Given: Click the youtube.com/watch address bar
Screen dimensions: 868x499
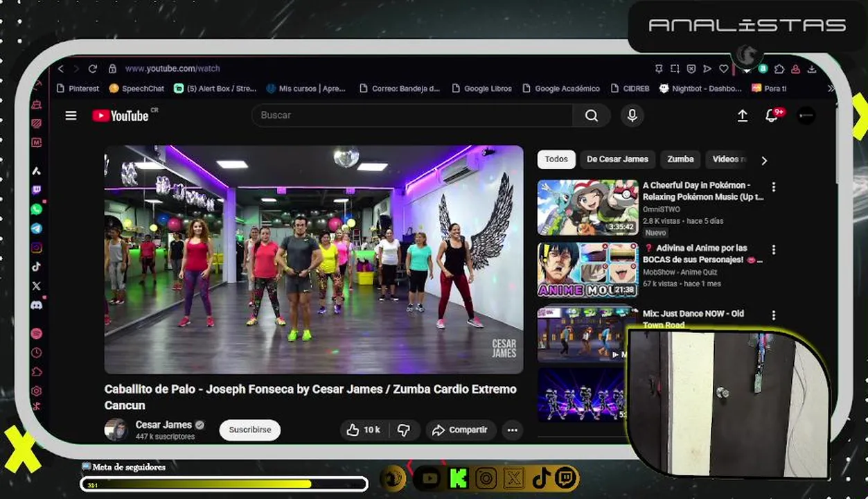Looking at the screenshot, I should [172, 69].
